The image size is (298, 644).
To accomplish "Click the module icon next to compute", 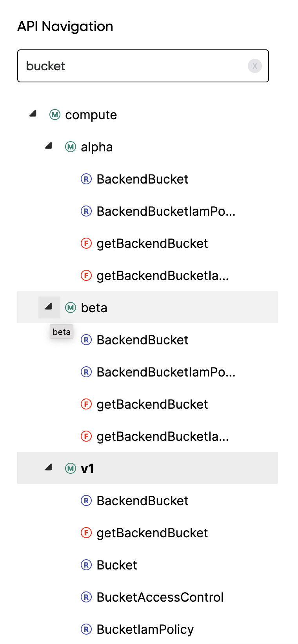I will [55, 115].
